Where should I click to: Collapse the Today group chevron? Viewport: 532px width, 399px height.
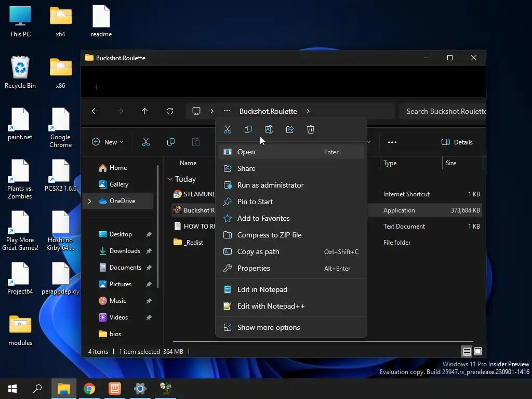click(170, 179)
